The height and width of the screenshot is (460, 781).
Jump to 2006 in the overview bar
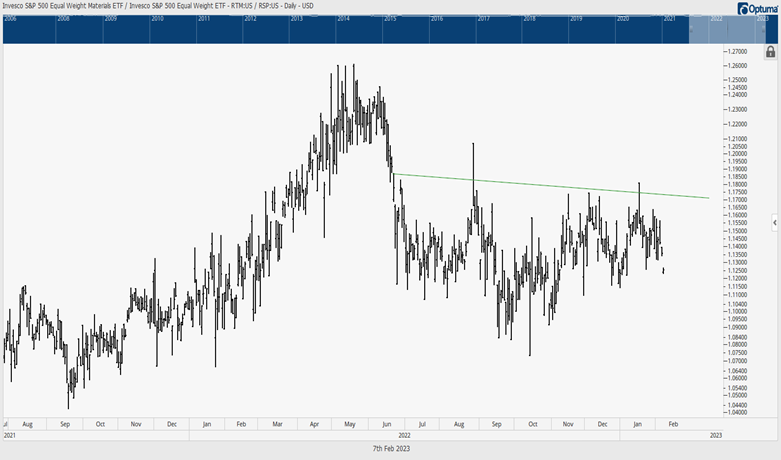point(10,19)
